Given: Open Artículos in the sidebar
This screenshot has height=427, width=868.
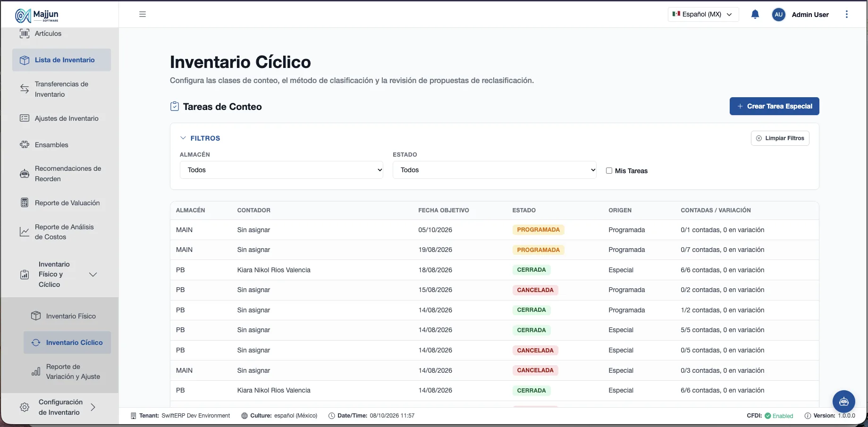Looking at the screenshot, I should click(x=48, y=33).
